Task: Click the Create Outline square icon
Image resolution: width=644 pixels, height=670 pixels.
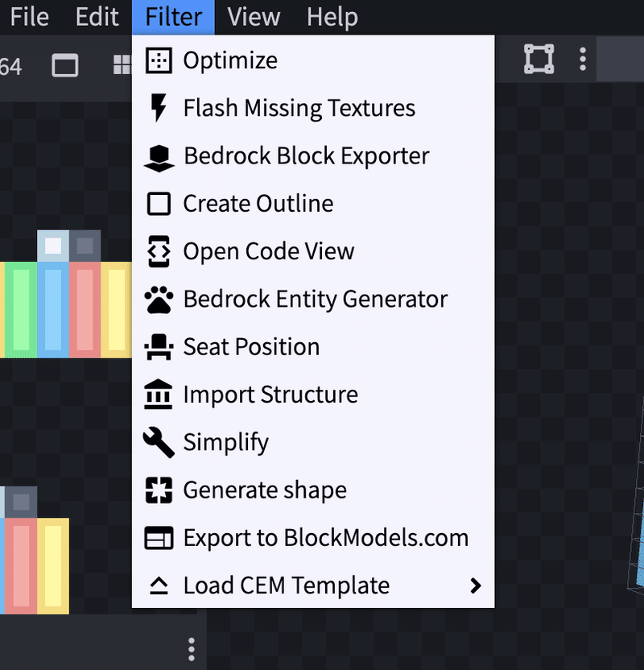Action: [159, 204]
